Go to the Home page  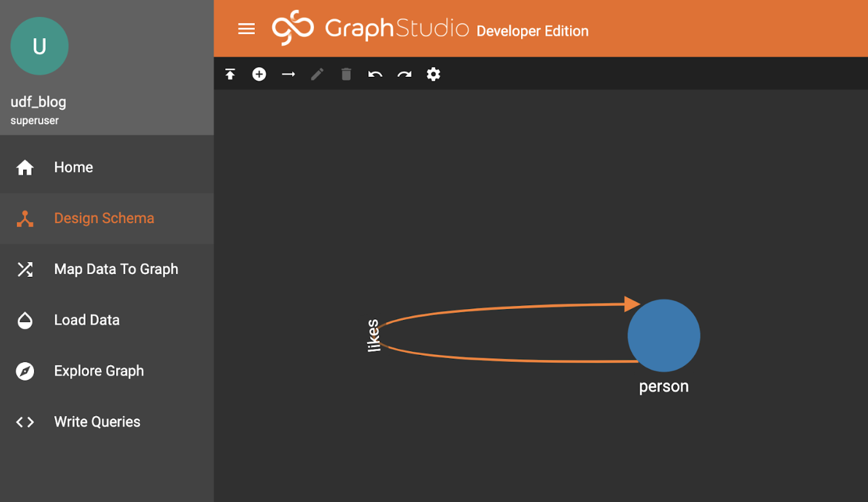pyautogui.click(x=107, y=168)
